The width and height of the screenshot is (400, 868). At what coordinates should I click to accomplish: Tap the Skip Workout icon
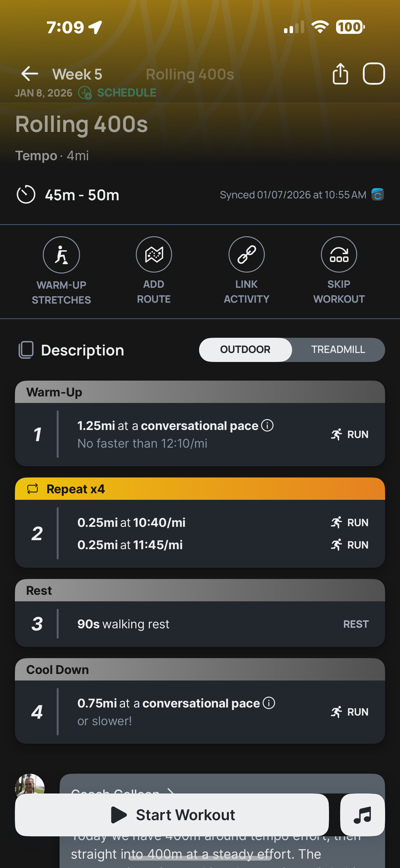pos(339,254)
